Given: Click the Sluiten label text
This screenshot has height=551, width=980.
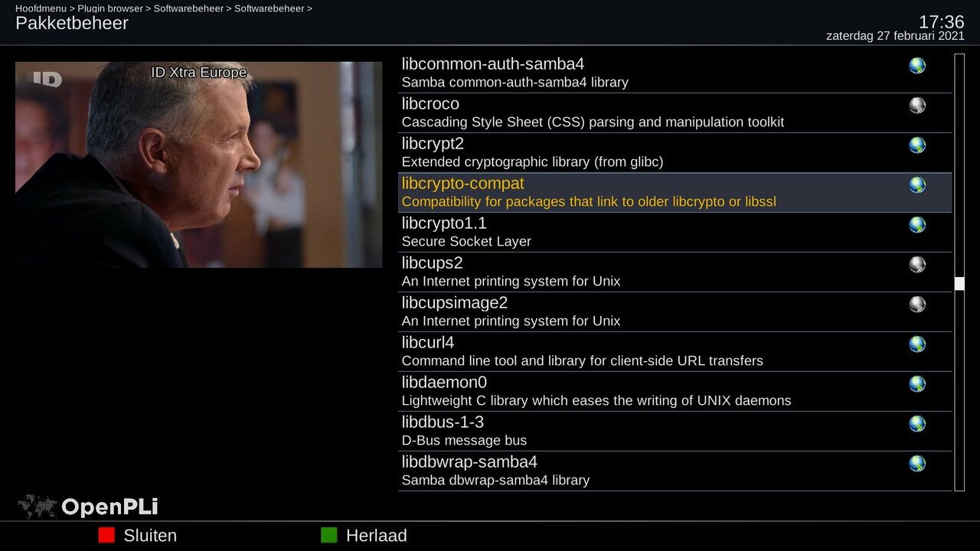Looking at the screenshot, I should [150, 536].
